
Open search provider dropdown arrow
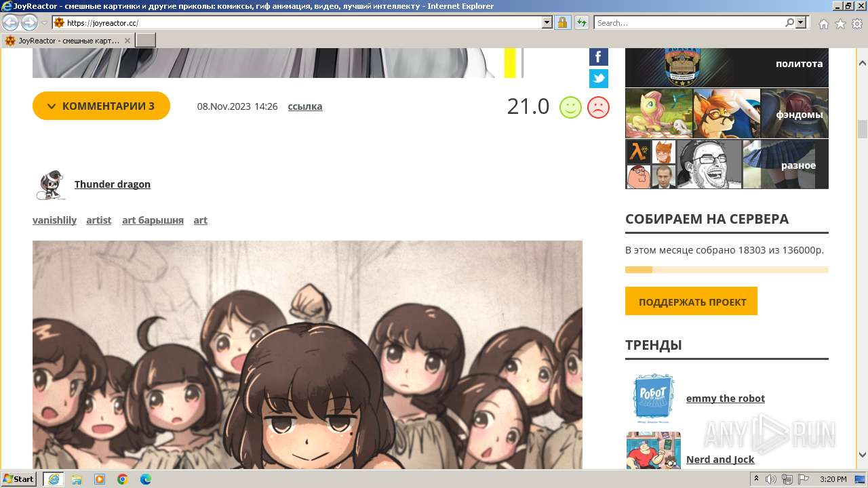(x=801, y=22)
